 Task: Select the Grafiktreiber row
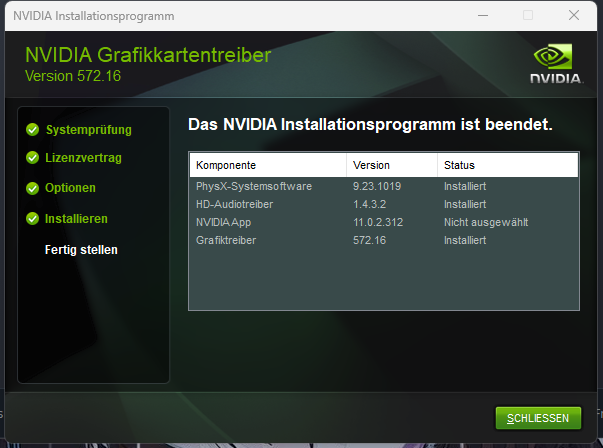pyautogui.click(x=384, y=240)
